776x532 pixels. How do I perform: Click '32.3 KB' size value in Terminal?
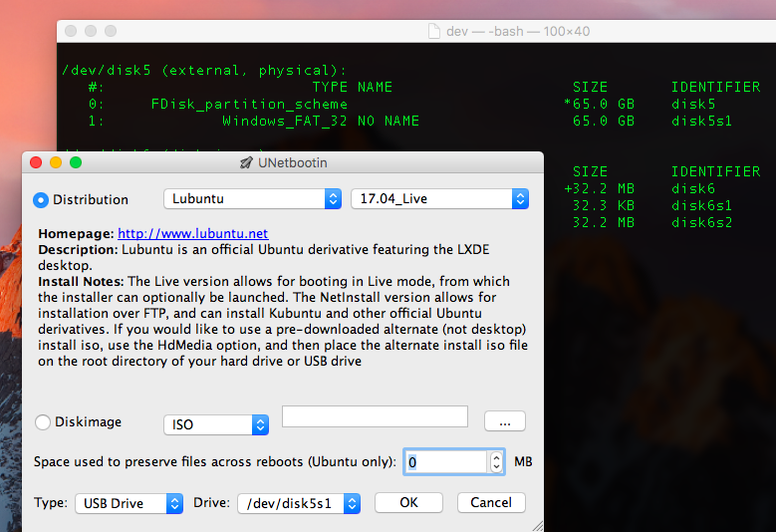pos(604,206)
